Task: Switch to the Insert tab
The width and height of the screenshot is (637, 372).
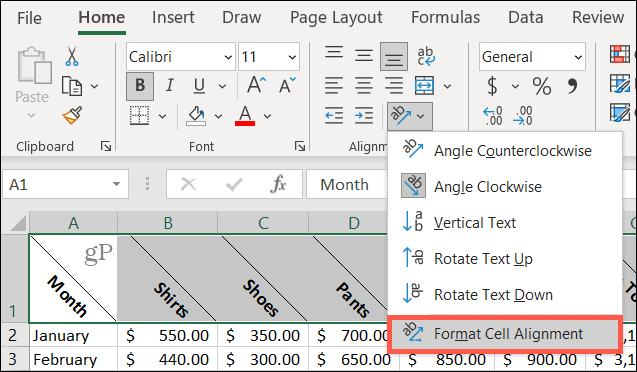Action: pos(173,17)
